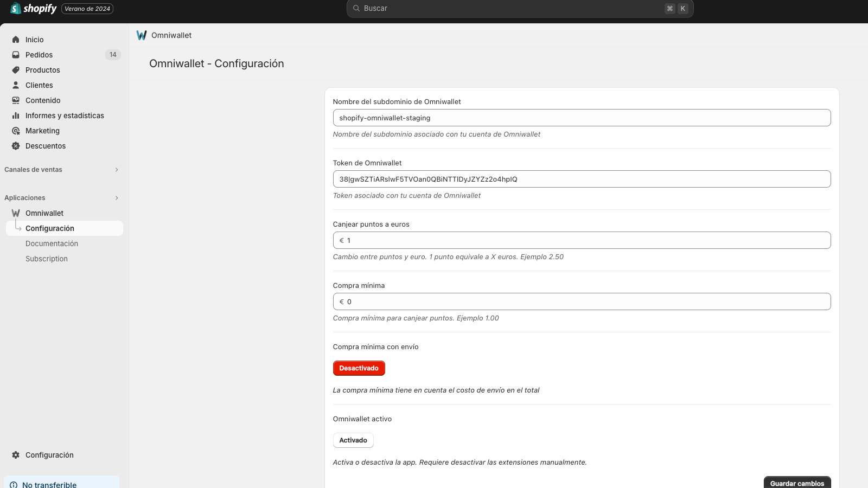
Task: Click the Omniwallet W icon in sidebar
Action: (x=16, y=213)
